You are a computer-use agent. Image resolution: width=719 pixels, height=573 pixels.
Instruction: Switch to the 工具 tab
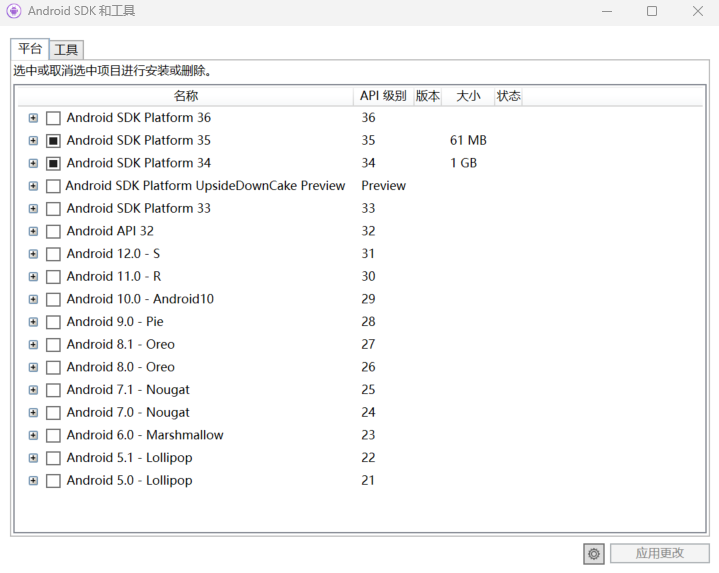(66, 50)
